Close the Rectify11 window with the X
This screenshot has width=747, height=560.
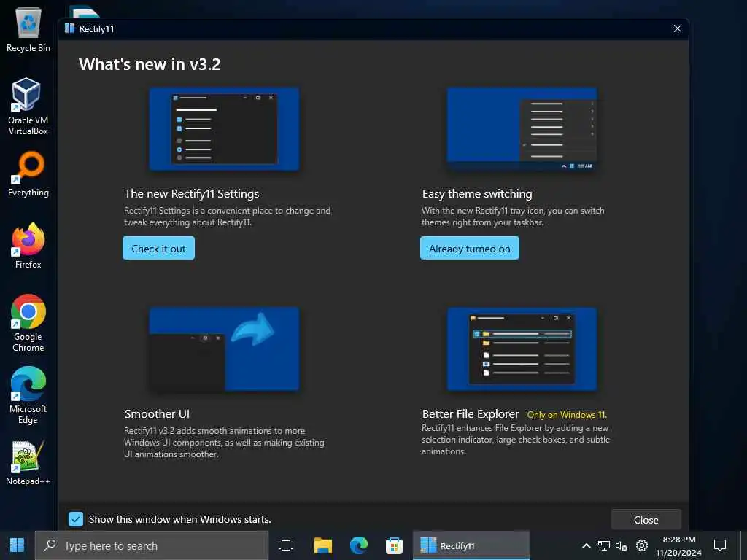pyautogui.click(x=678, y=28)
